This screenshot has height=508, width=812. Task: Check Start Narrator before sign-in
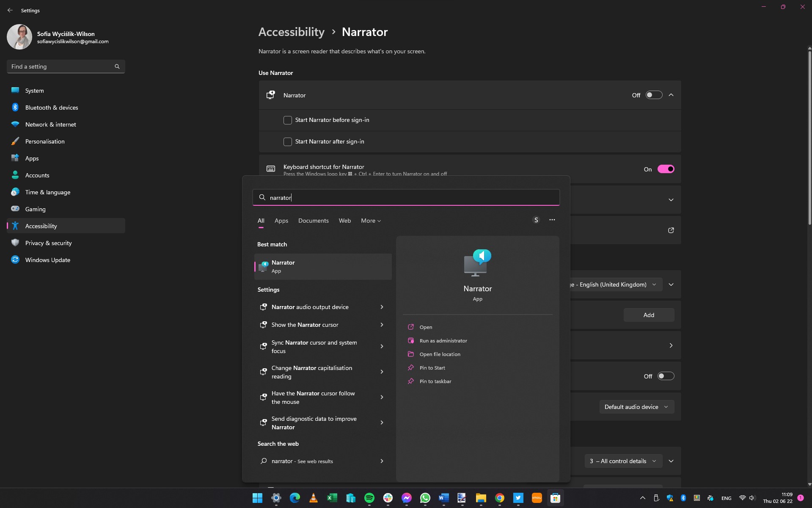288,120
